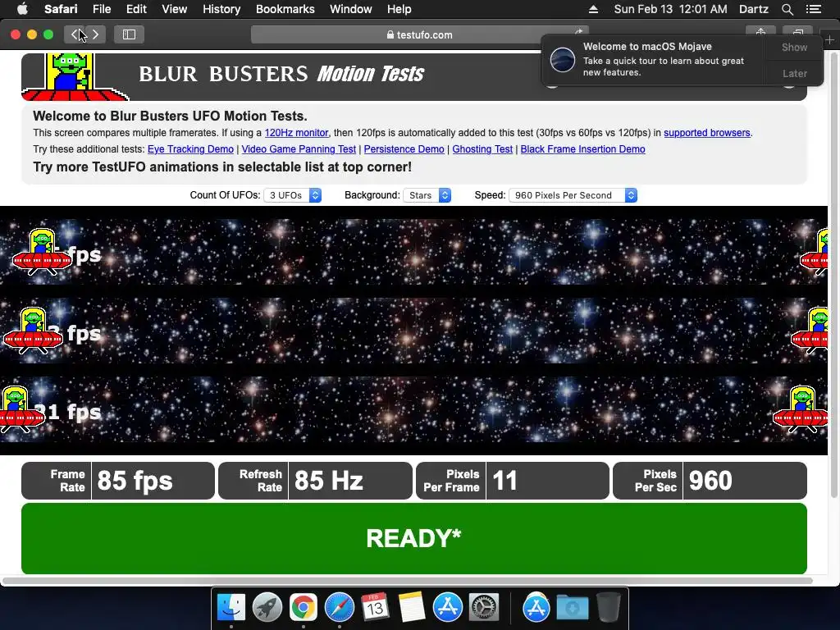Open Launchpad rocket from the dock
This screenshot has height=630, width=840.
267,608
